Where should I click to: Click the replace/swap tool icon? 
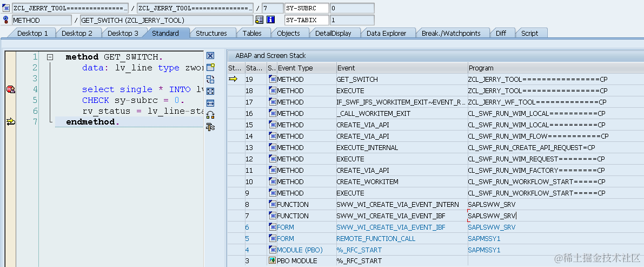210,80
